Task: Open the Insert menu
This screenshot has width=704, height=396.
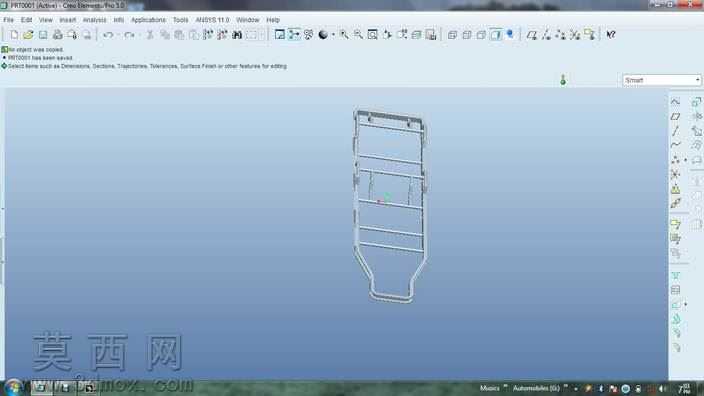Action: tap(68, 20)
